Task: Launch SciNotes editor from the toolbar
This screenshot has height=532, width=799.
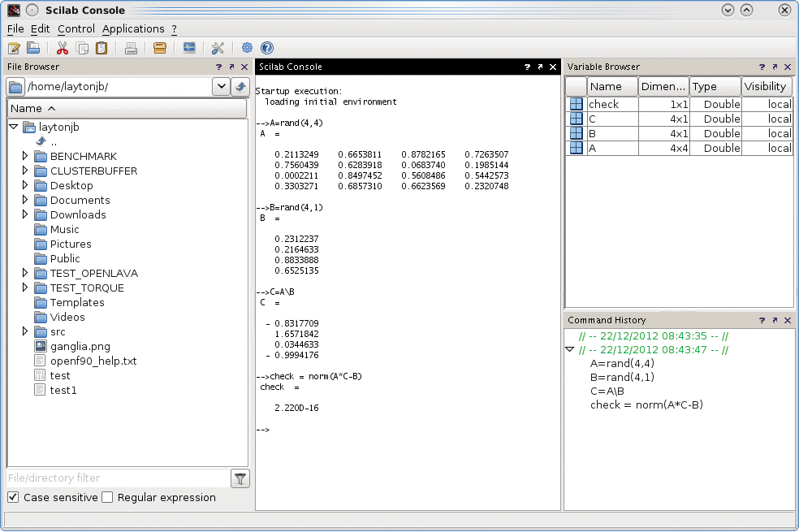Action: [x=14, y=48]
